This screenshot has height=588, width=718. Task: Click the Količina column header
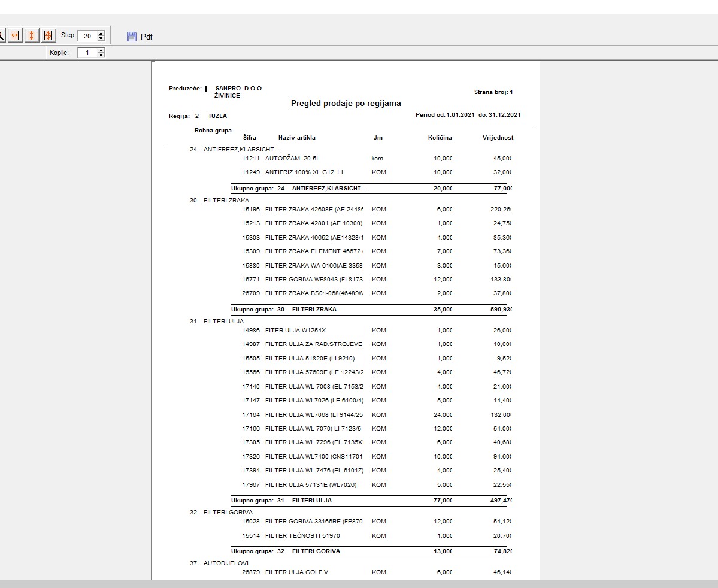pyautogui.click(x=440, y=138)
